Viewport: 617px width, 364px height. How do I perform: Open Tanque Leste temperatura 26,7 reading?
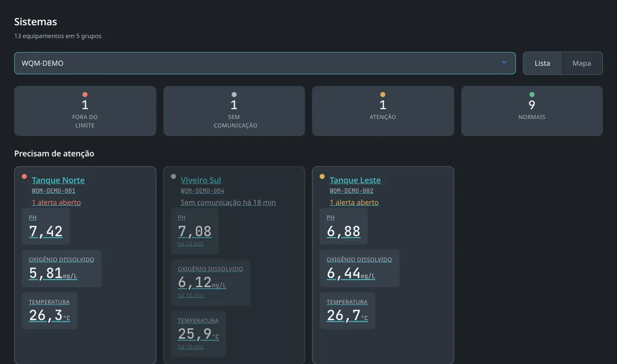pos(347,315)
